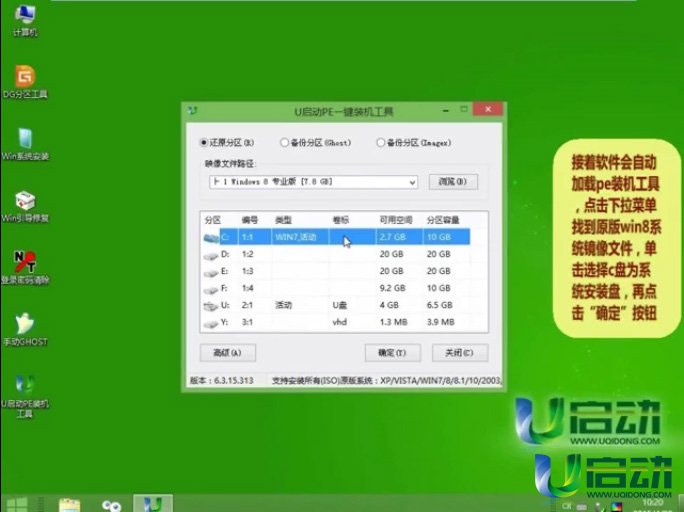This screenshot has height=512, width=684.
Task: Activate the U启动 tool taskbar button
Action: (x=153, y=504)
